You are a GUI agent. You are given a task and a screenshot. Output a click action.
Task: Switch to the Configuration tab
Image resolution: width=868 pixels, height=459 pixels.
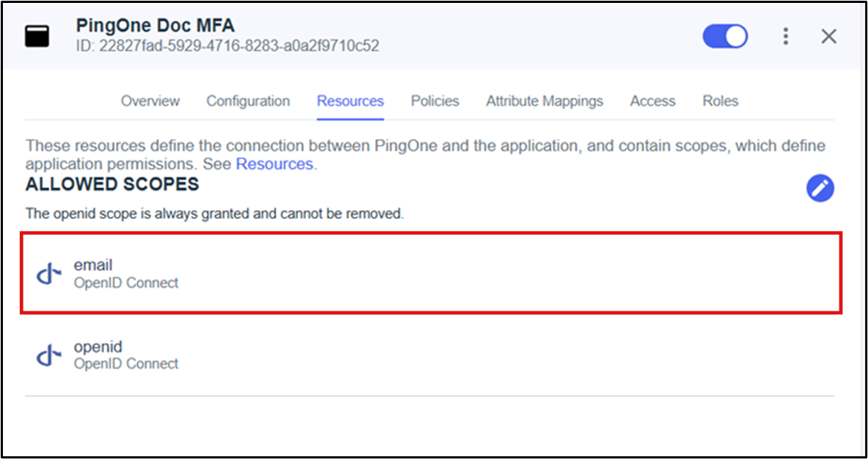(248, 101)
